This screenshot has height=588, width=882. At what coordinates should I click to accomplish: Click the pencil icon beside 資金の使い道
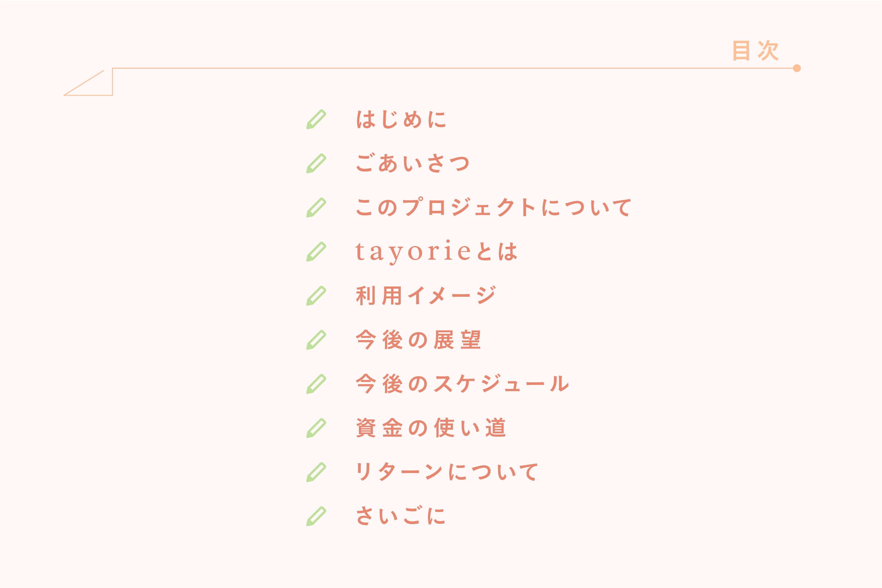click(x=316, y=428)
